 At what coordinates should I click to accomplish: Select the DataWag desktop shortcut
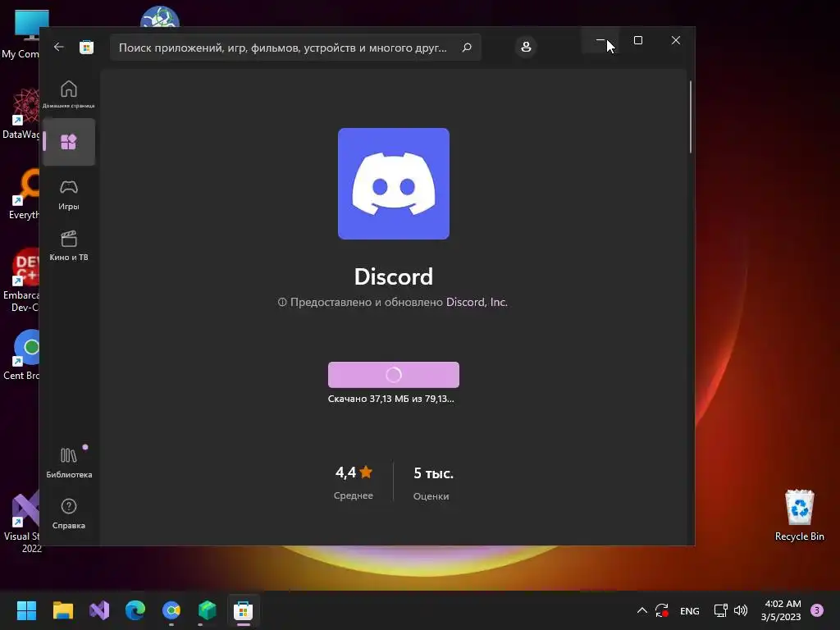21,114
